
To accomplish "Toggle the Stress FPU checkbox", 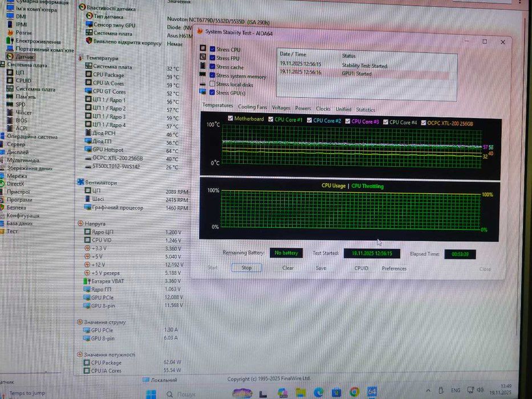I will pos(212,58).
